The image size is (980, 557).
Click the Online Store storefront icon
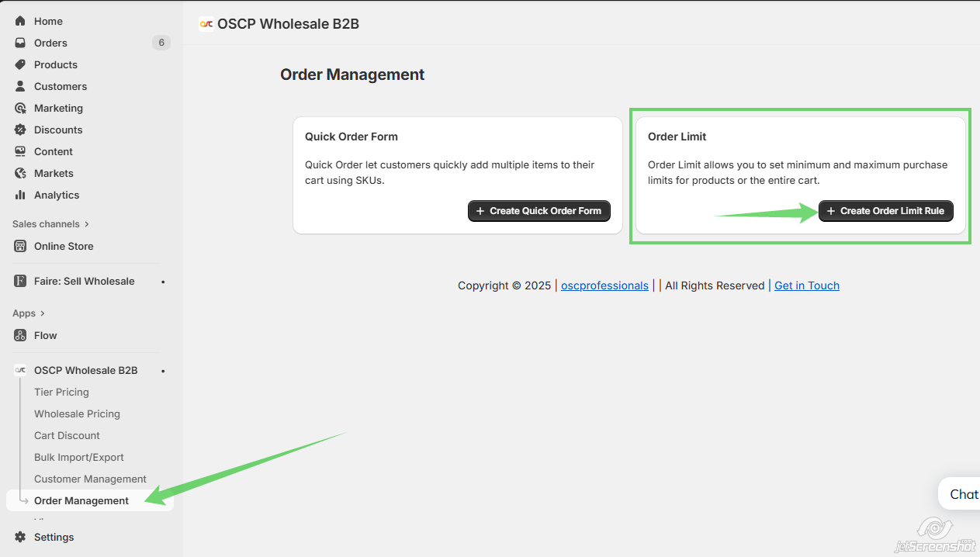20,246
